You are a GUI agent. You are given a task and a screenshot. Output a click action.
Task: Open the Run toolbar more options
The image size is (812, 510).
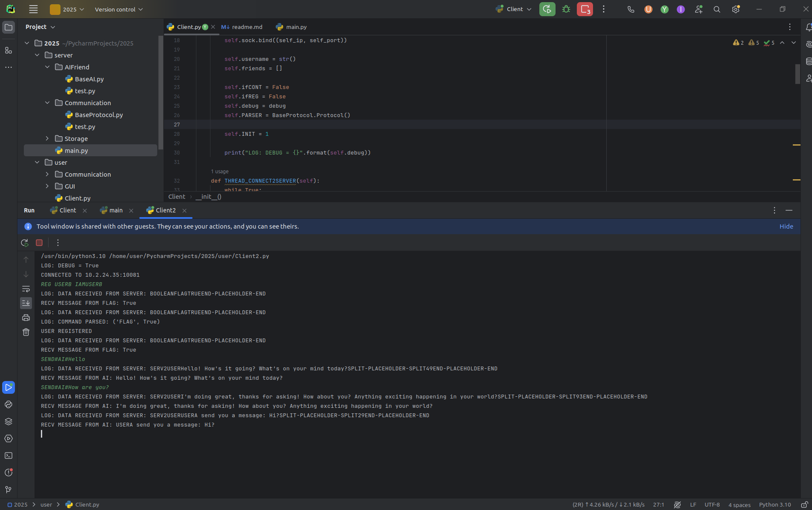tap(58, 243)
